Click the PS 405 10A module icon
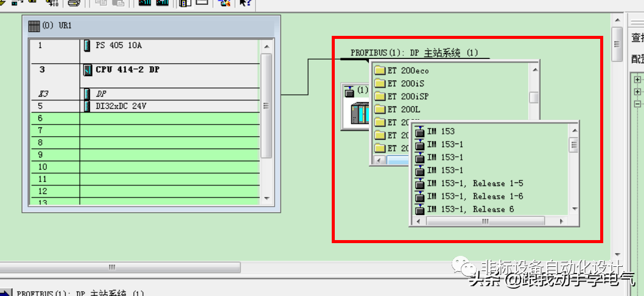 (x=87, y=45)
